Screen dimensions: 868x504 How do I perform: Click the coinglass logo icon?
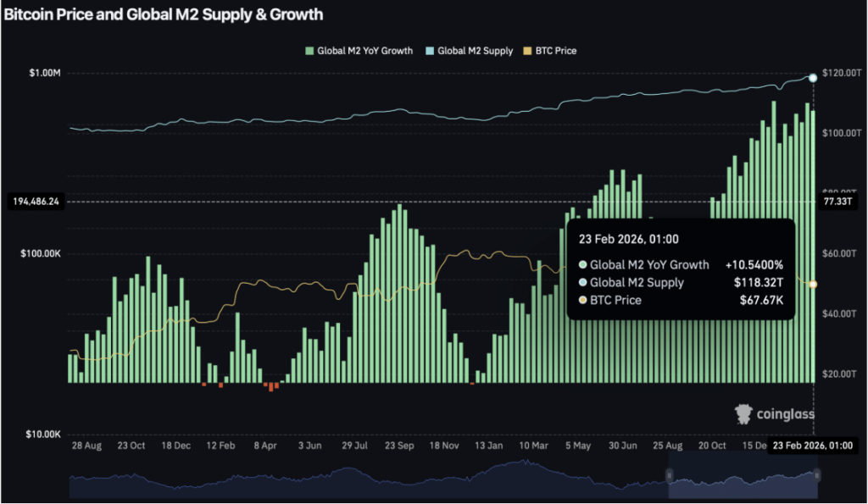(743, 413)
